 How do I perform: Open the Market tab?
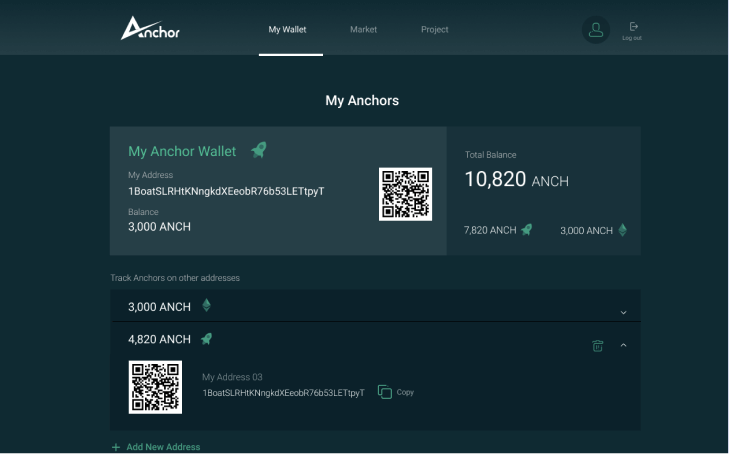[363, 30]
